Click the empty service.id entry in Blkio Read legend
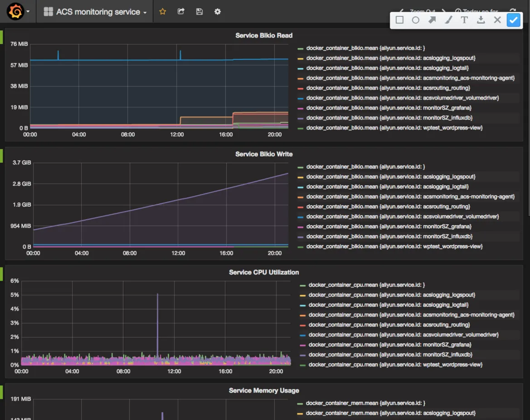Image resolution: width=530 pixels, height=420 pixels. [365, 48]
